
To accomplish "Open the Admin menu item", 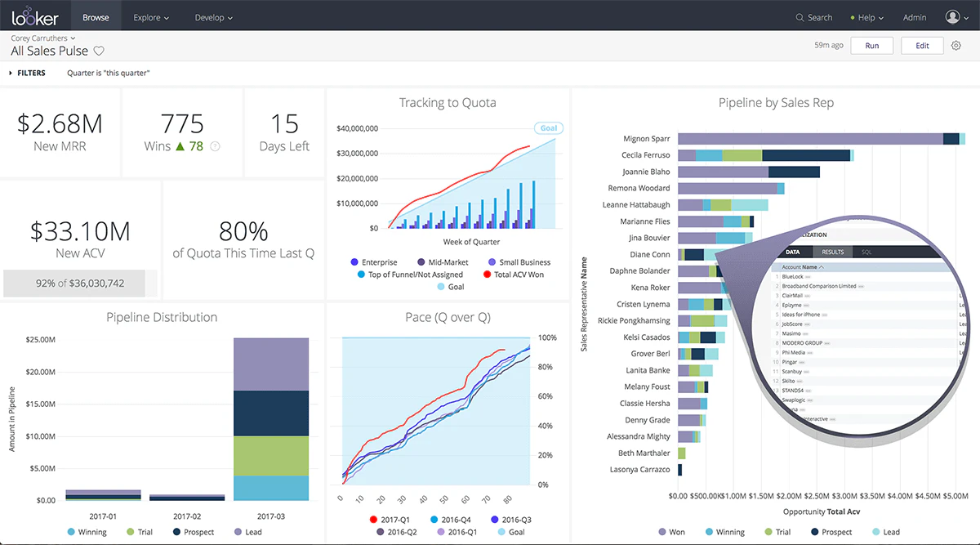I will pos(915,17).
